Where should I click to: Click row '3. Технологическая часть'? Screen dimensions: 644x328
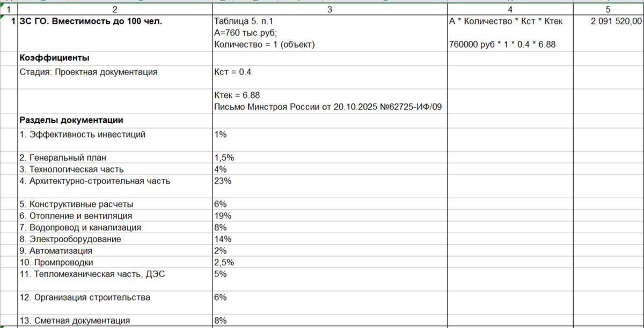[115, 169]
